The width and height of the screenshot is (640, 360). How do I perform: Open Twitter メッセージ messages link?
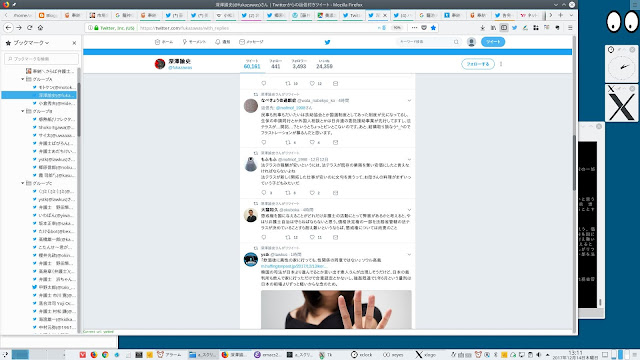point(251,42)
